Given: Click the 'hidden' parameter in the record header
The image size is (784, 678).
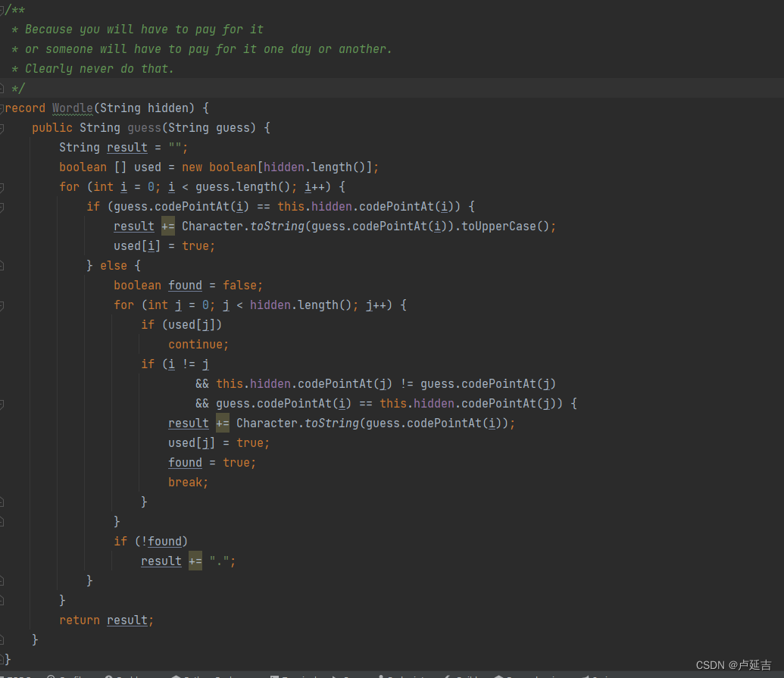Looking at the screenshot, I should (x=167, y=108).
